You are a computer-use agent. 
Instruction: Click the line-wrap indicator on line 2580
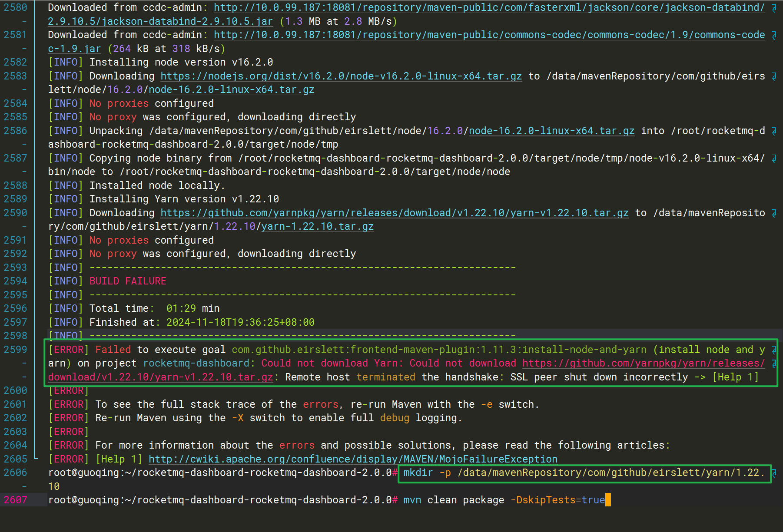pyautogui.click(x=774, y=8)
